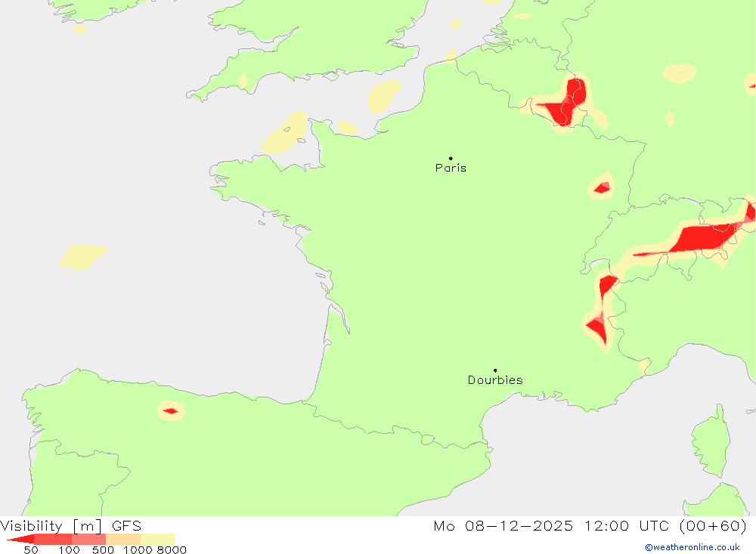Click the large red fog band over Switzerland

[x=699, y=238]
